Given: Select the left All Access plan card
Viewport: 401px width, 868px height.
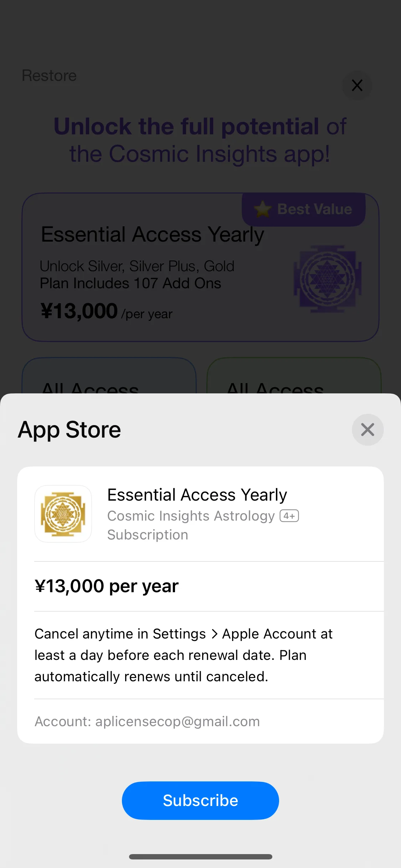Looking at the screenshot, I should 109,376.
